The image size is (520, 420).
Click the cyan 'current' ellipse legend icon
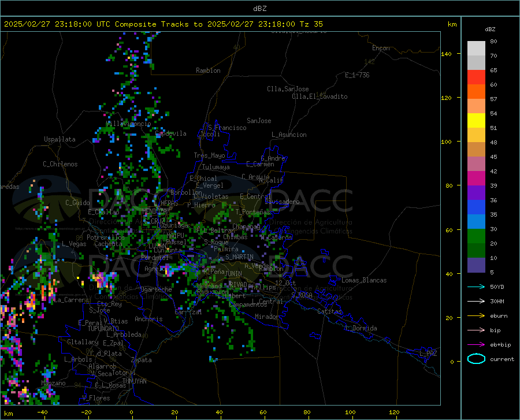[x=476, y=359]
